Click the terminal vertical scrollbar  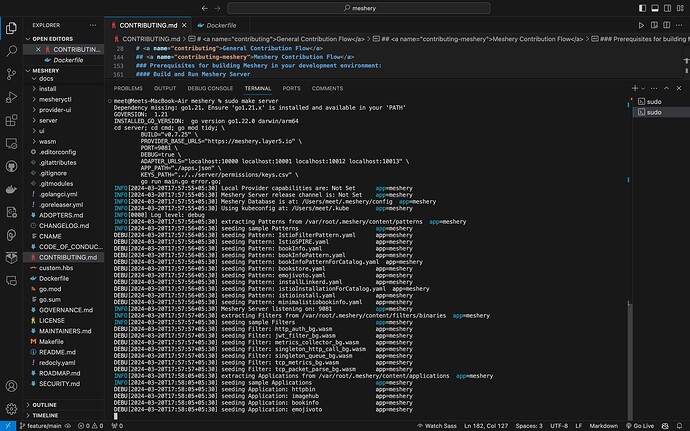click(630, 360)
